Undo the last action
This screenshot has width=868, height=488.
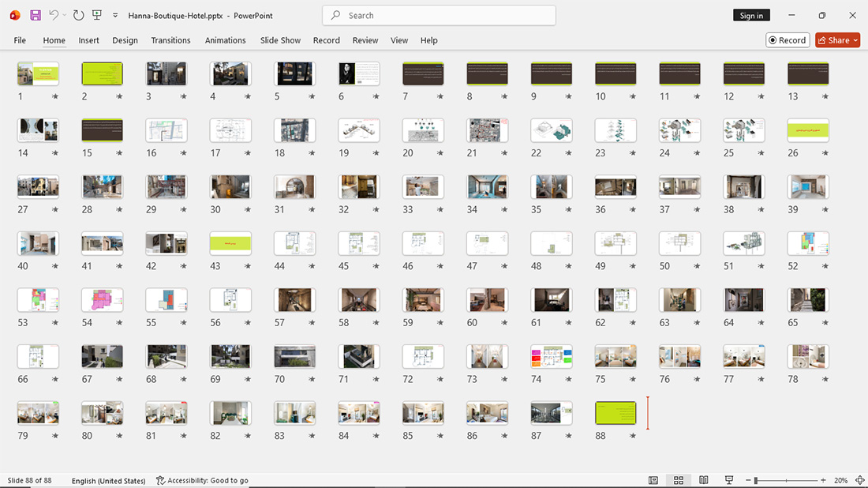pyautogui.click(x=53, y=16)
